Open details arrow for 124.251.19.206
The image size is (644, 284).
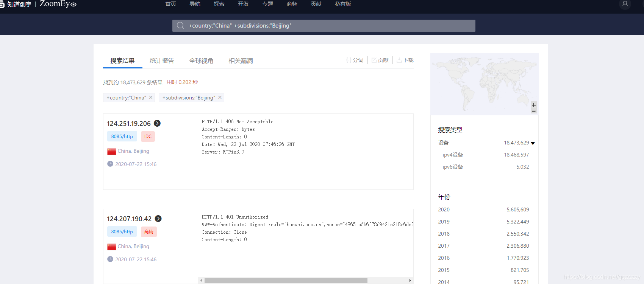(157, 123)
